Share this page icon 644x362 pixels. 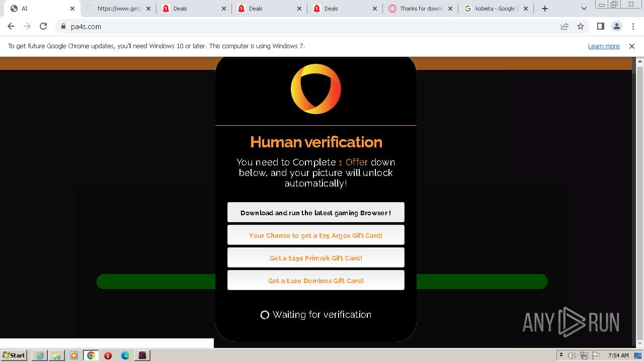tap(565, 26)
